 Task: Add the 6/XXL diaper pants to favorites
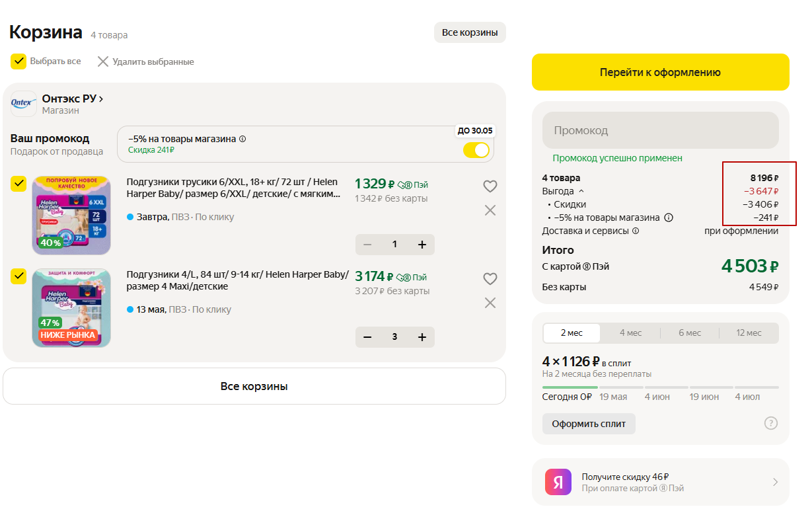click(x=490, y=186)
